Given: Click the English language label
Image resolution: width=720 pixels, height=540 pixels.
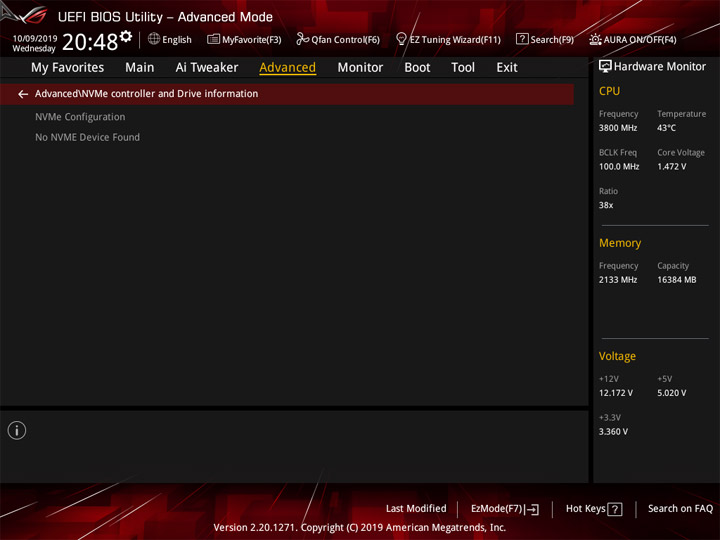Looking at the screenshot, I should coord(177,40).
